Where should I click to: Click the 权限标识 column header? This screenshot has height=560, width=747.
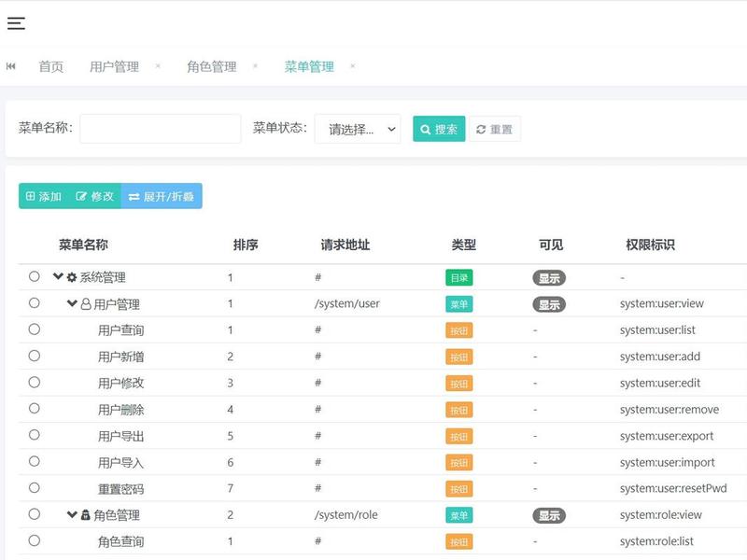click(650, 245)
